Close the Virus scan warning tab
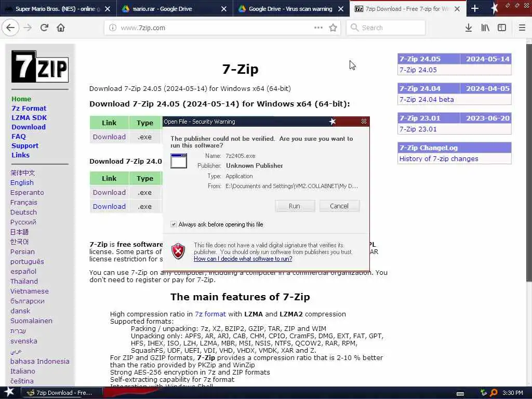 (x=341, y=9)
